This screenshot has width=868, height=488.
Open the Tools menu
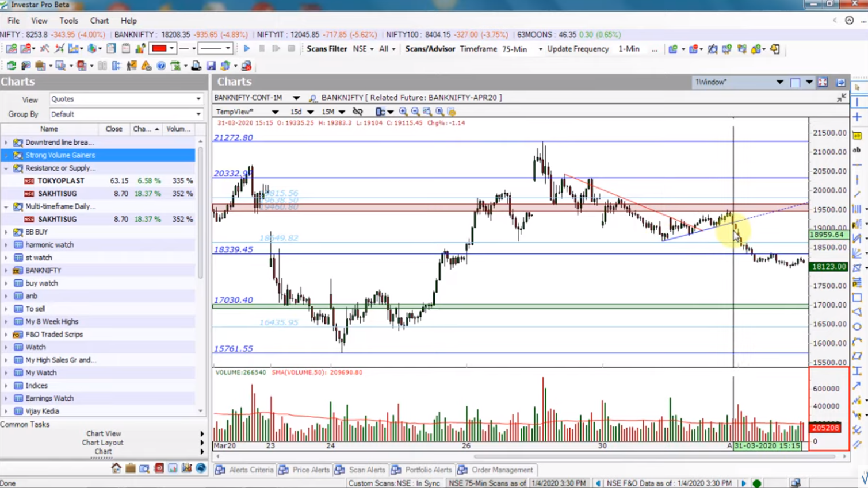click(68, 21)
